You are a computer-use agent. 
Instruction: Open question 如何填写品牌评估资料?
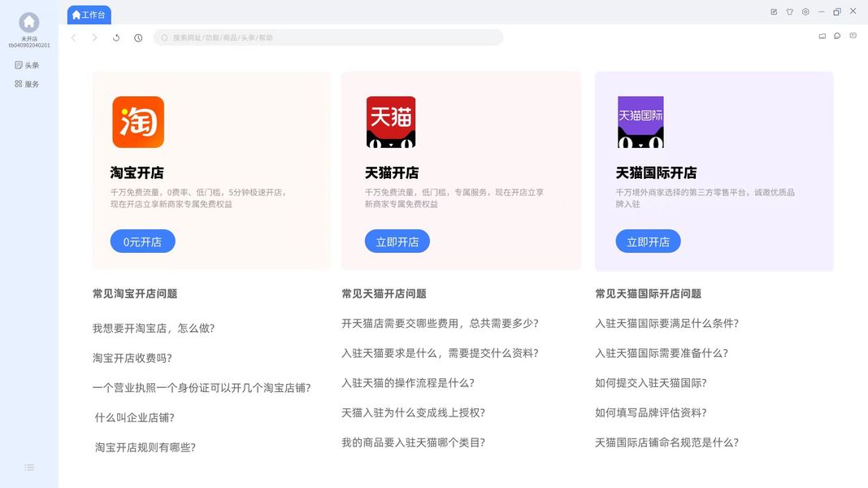pyautogui.click(x=651, y=412)
